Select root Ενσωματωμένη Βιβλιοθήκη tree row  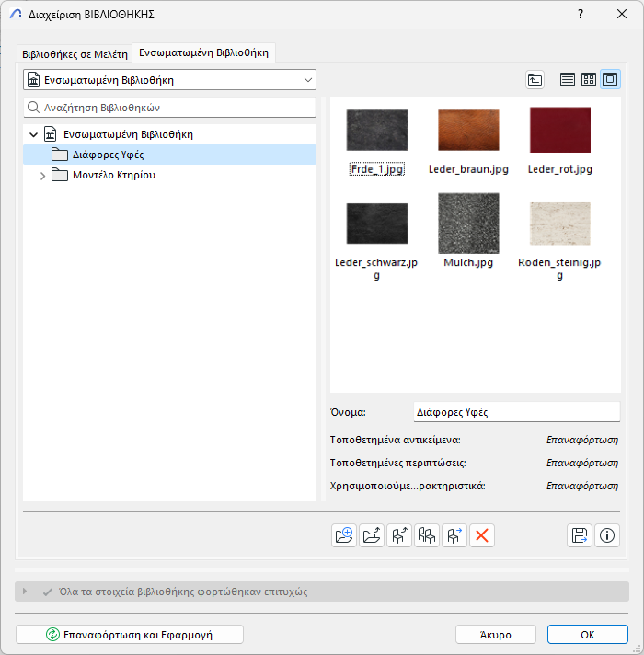click(x=169, y=134)
